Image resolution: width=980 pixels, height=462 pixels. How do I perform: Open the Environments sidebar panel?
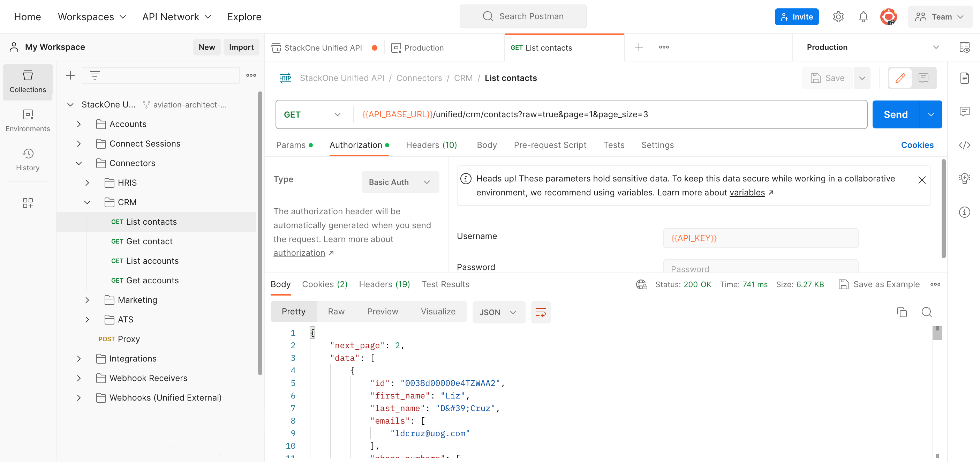pos(28,121)
